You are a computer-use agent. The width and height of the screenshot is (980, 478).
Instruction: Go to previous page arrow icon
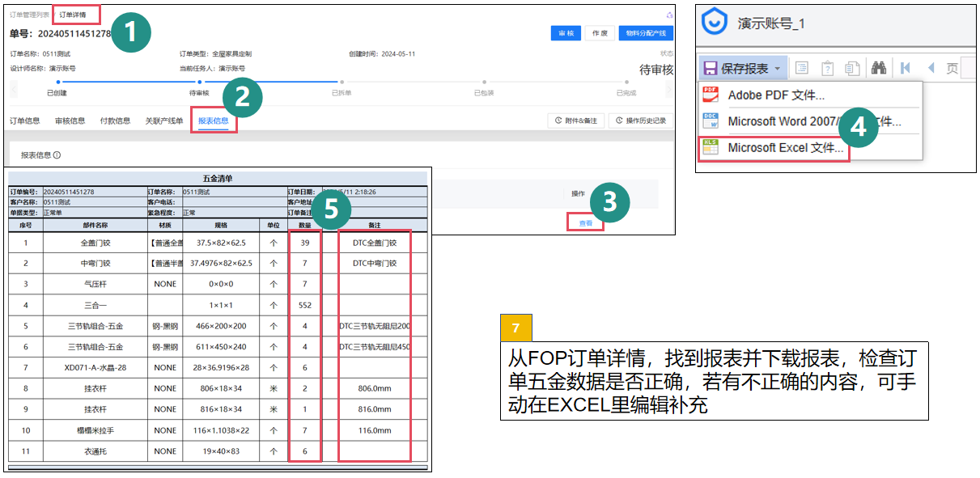coord(931,69)
